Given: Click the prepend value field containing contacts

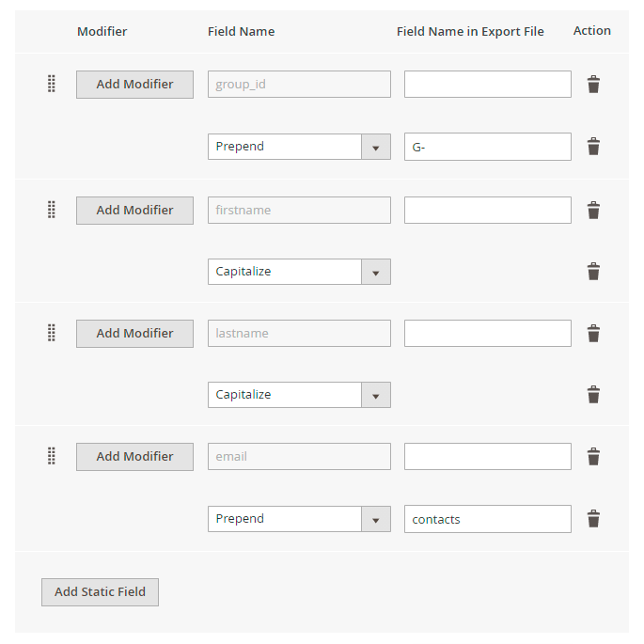Looking at the screenshot, I should tap(487, 519).
